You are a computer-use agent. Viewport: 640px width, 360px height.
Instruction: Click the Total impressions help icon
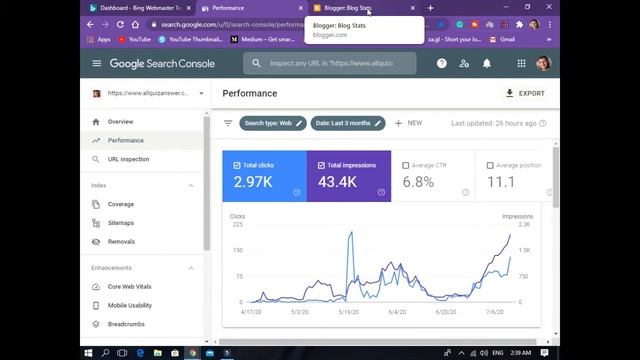pos(381,192)
